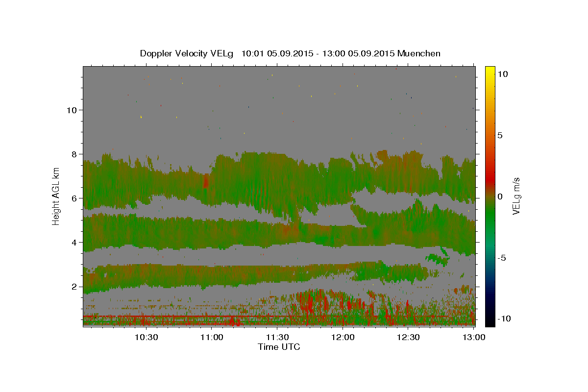Click the colorbar tick label '0'
The height and width of the screenshot is (392, 588).
click(x=499, y=196)
